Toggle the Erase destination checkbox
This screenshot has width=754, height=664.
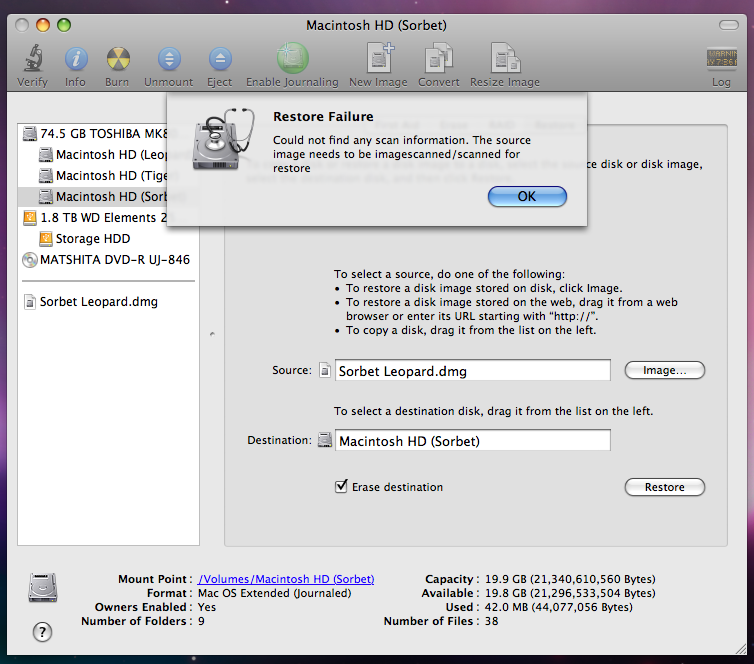coord(341,486)
